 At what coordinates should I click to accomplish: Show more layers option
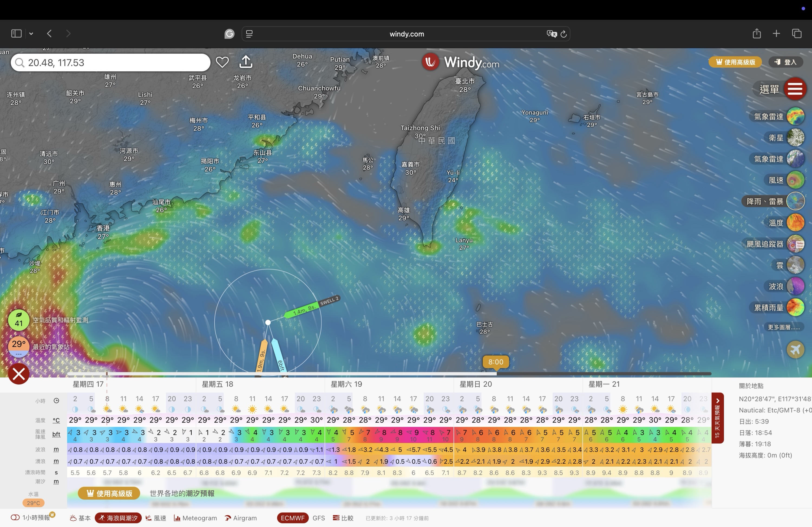(x=783, y=327)
